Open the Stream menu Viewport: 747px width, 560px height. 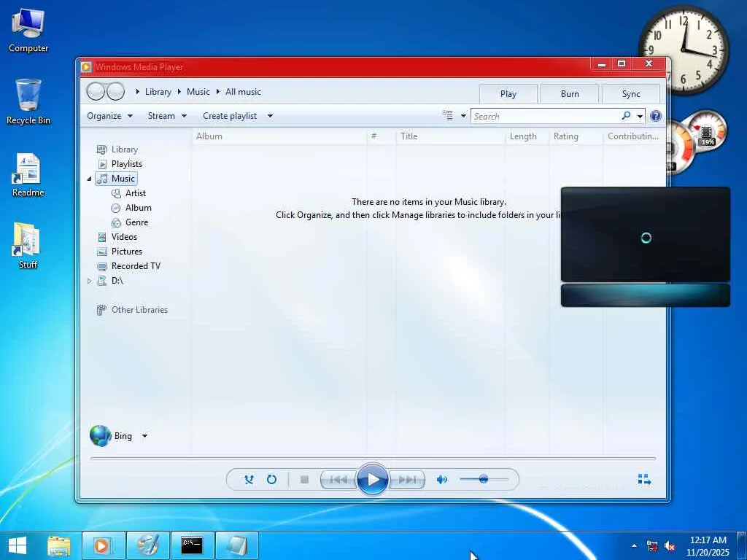[167, 116]
